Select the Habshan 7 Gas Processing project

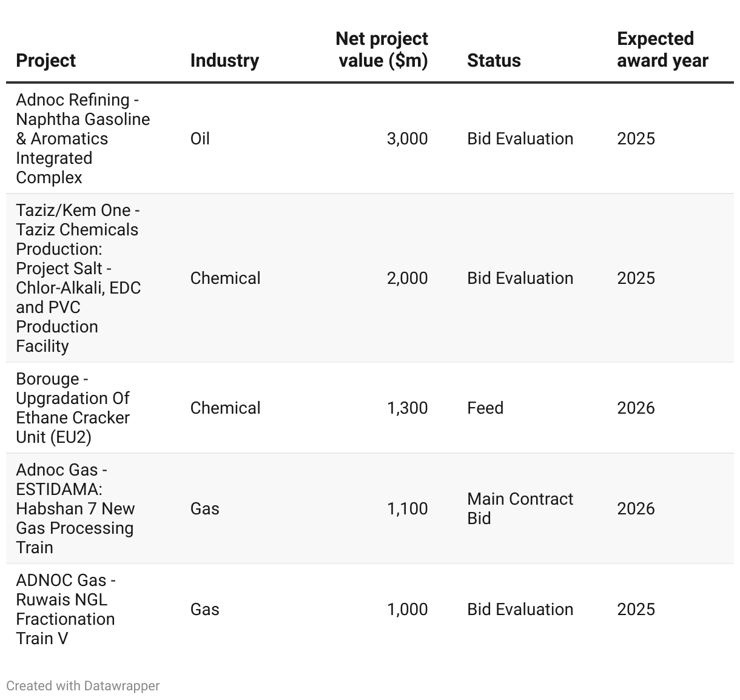[75, 509]
